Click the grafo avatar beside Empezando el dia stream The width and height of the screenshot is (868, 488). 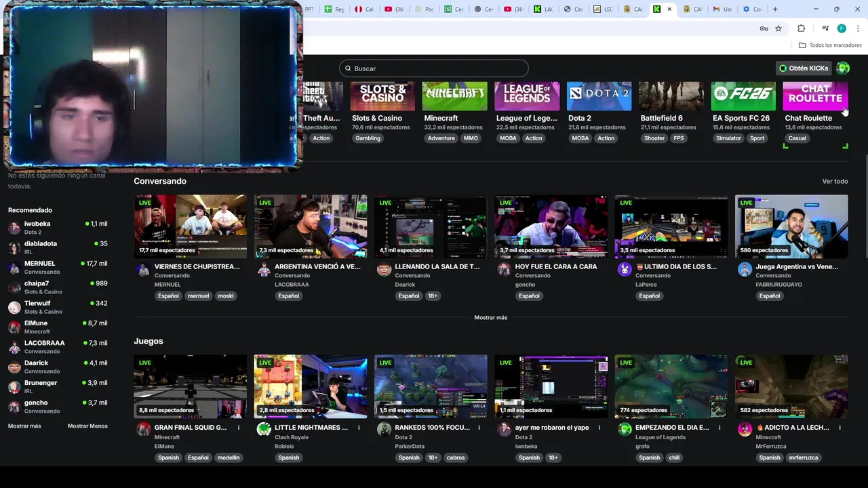click(x=625, y=429)
